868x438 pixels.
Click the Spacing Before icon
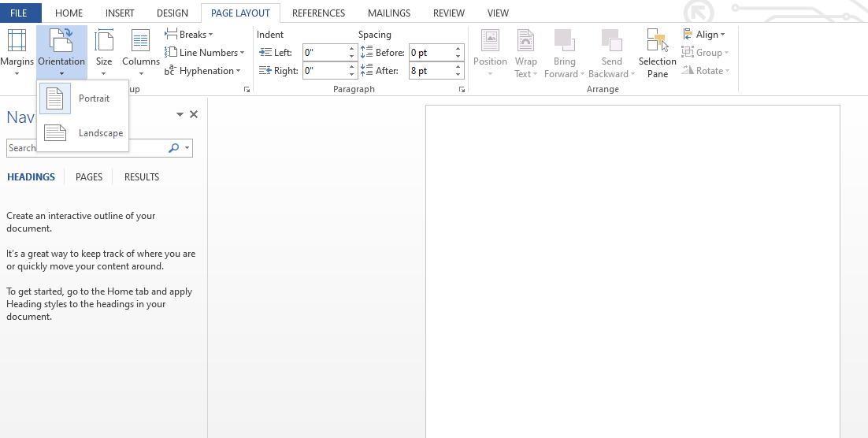point(366,53)
